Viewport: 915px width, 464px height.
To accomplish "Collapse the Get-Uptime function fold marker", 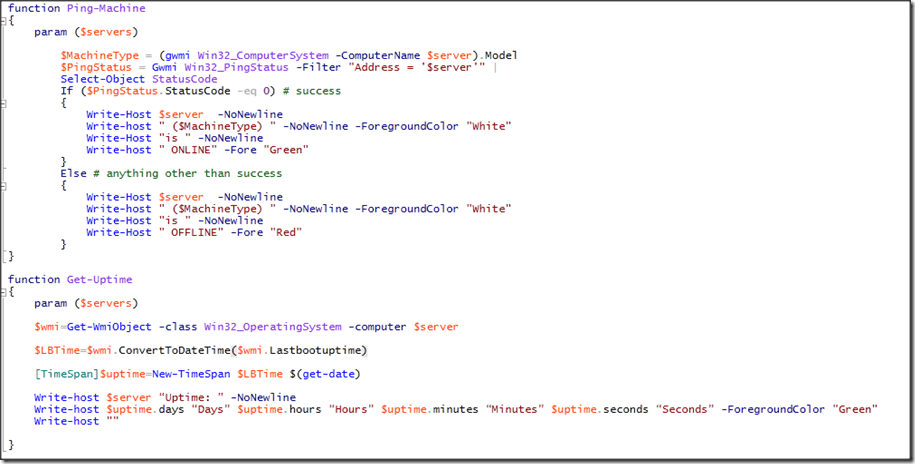I will 4,291.
